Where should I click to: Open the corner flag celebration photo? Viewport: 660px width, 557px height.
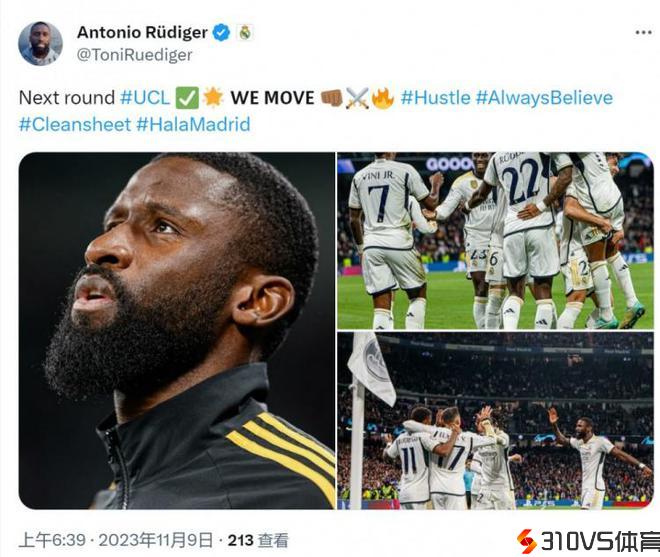495,421
